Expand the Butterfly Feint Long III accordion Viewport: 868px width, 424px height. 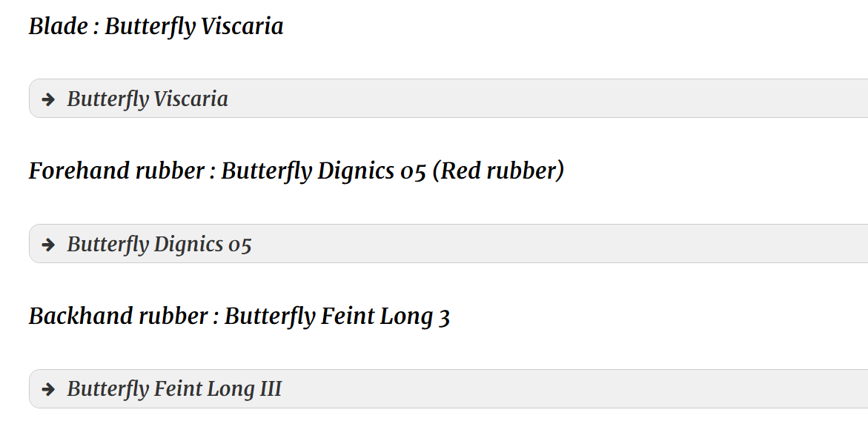coord(448,388)
